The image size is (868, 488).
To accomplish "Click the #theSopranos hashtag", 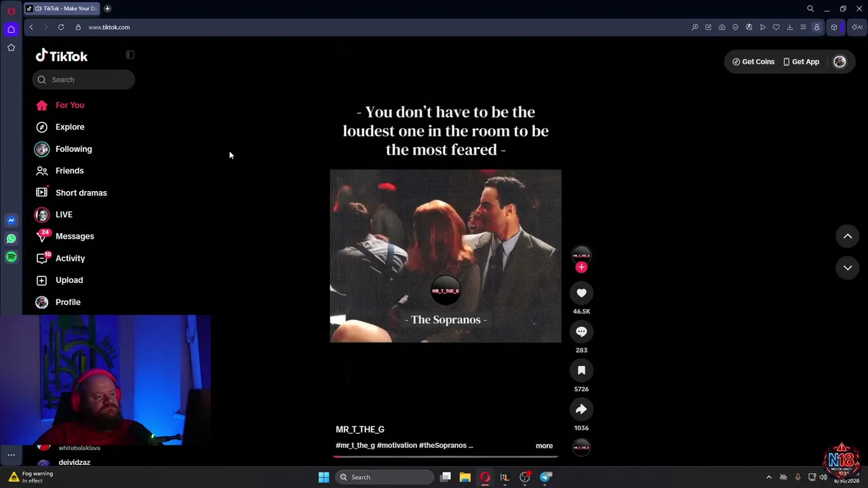I will 443,445.
